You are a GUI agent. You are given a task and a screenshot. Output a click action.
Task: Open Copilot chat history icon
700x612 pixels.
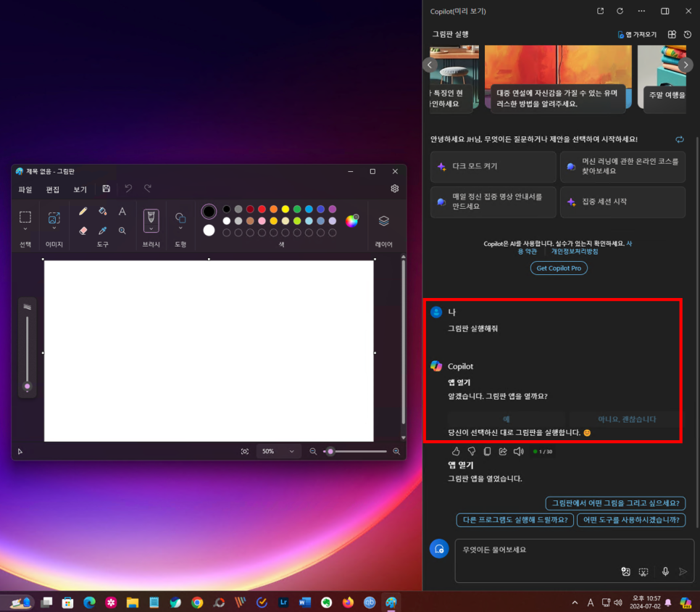pyautogui.click(x=688, y=34)
